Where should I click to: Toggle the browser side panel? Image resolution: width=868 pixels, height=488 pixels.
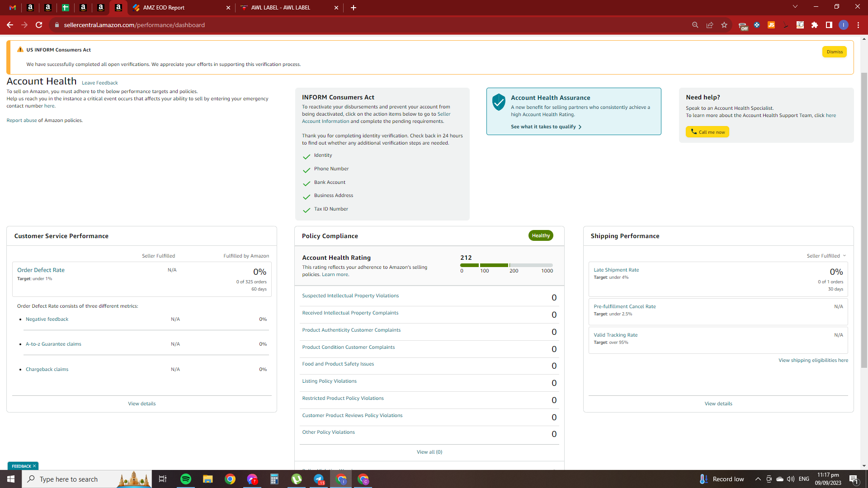click(829, 25)
